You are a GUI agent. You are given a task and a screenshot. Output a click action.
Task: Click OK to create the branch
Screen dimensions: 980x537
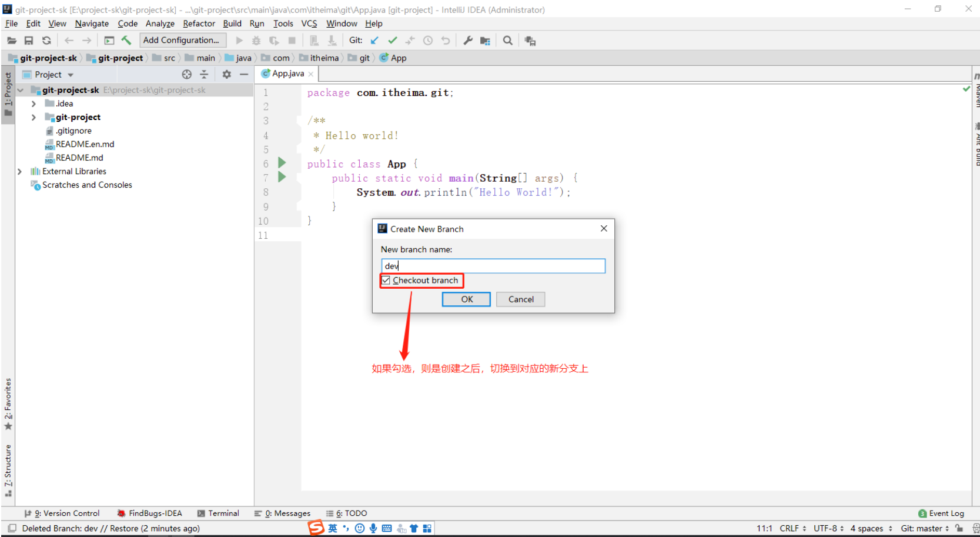click(466, 299)
